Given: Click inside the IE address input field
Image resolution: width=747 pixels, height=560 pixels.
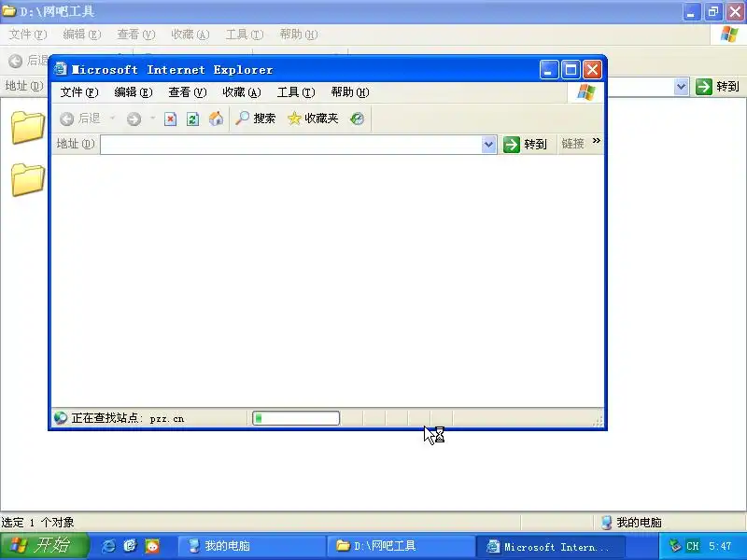Looking at the screenshot, I should pos(291,145).
